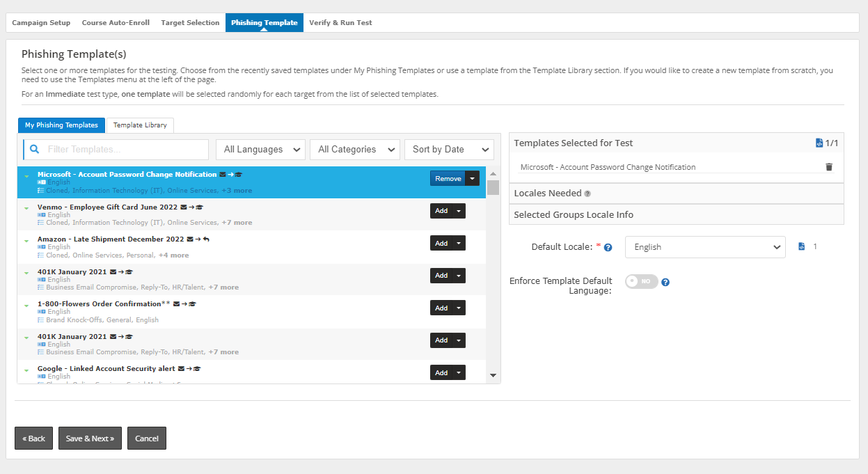The width and height of the screenshot is (868, 474).
Task: Go to Verify & Run Test tab
Action: tap(340, 22)
